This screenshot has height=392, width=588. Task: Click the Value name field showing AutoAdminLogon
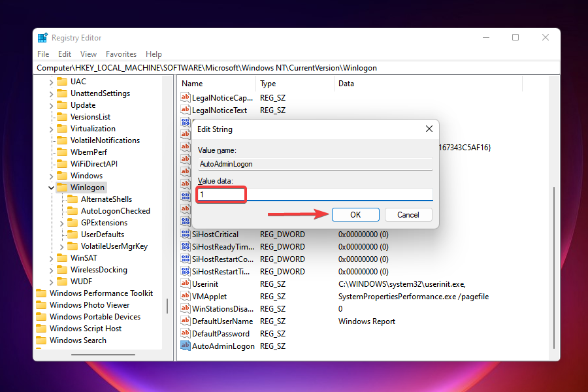(315, 164)
